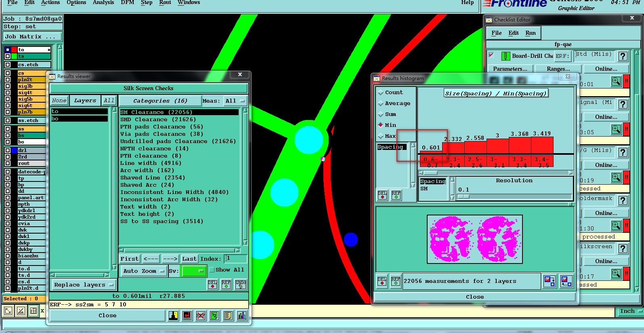
Task: Go to next result with ---> button
Action: pos(170,259)
